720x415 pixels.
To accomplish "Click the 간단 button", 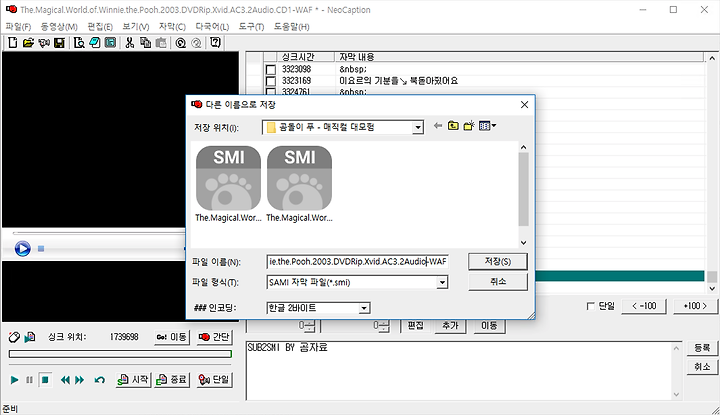I will pos(214,337).
